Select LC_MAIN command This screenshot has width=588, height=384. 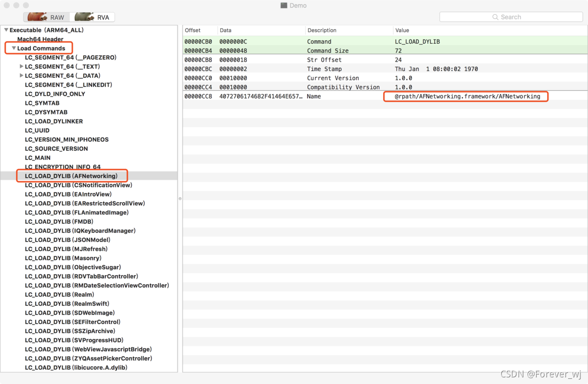point(37,158)
